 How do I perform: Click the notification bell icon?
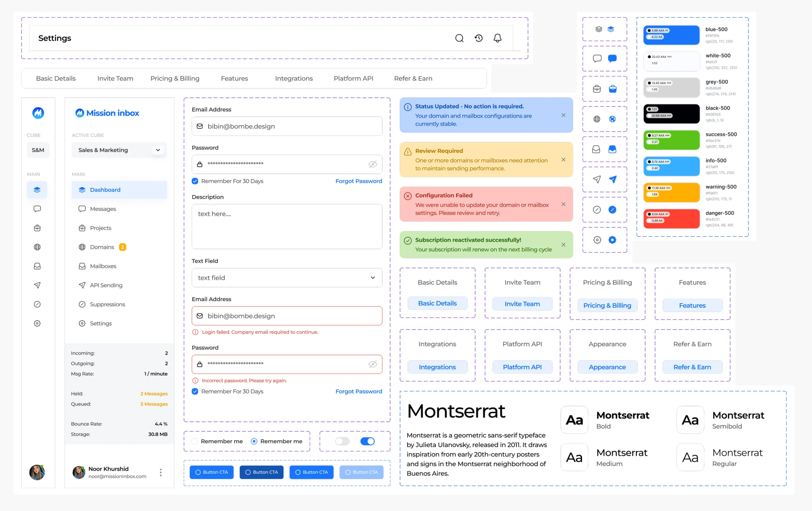click(x=497, y=38)
